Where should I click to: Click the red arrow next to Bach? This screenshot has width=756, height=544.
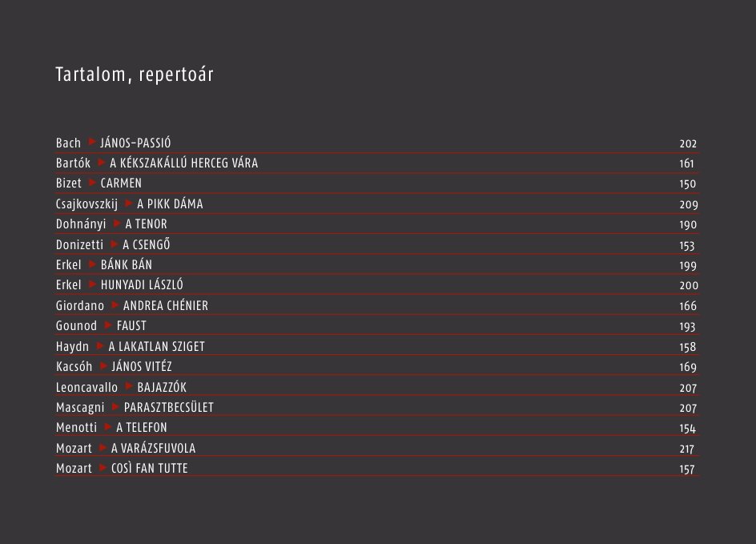92,142
